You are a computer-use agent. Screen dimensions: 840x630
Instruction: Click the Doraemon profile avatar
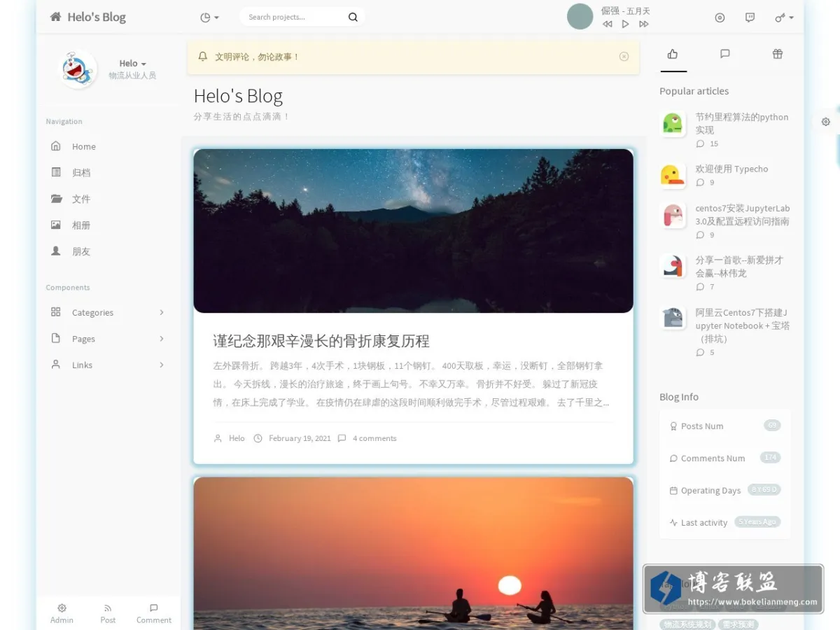click(77, 69)
